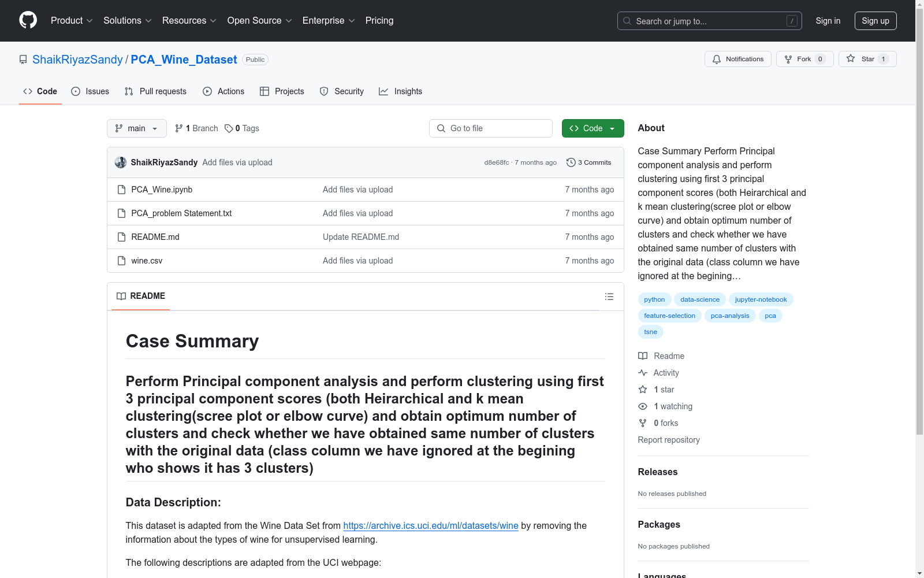924x578 pixels.
Task: Open the Insights tab
Action: coord(400,91)
